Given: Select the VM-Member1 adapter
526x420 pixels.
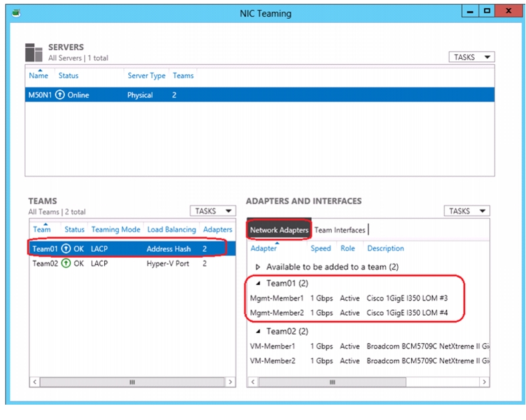Looking at the screenshot, I should (x=368, y=346).
